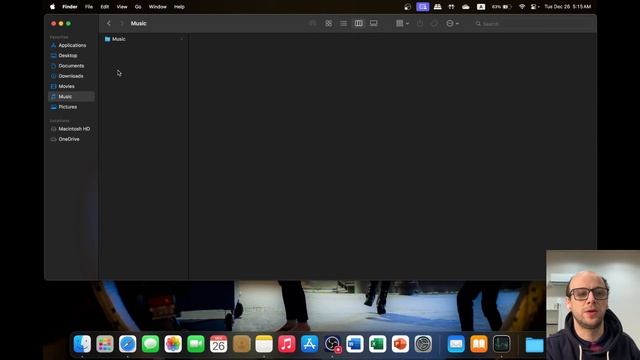Open OBS from the Dock
Viewport: 640px width, 360px height.
pyautogui.click(x=332, y=344)
